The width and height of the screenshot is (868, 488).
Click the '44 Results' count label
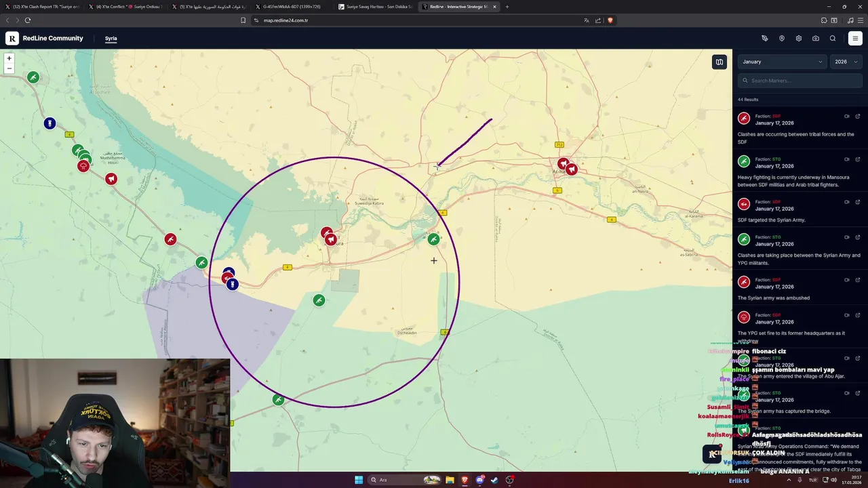[x=748, y=100]
